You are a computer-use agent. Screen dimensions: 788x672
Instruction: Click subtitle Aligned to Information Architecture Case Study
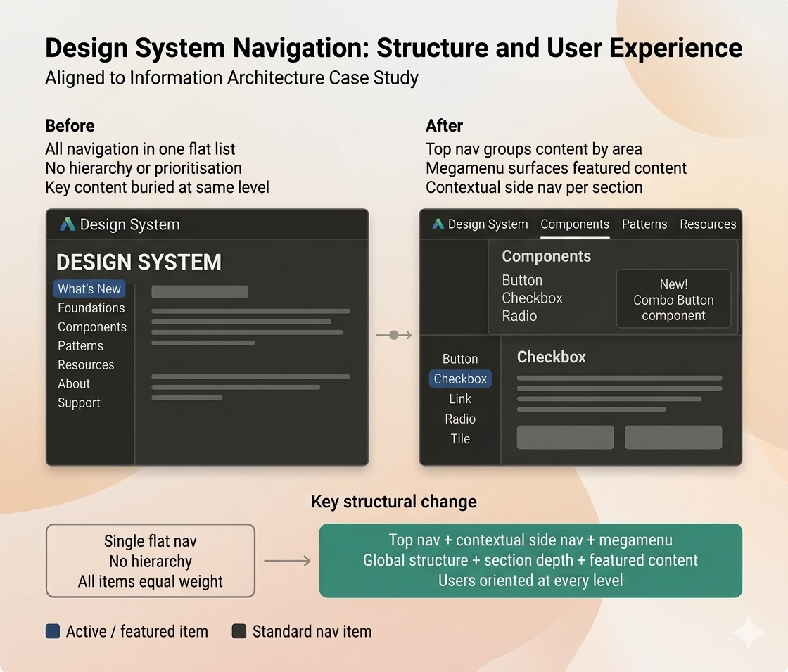[x=231, y=78]
